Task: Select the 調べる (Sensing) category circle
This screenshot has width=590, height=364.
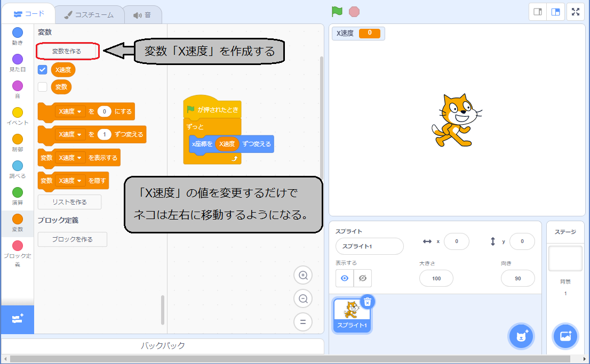Action: point(17,166)
